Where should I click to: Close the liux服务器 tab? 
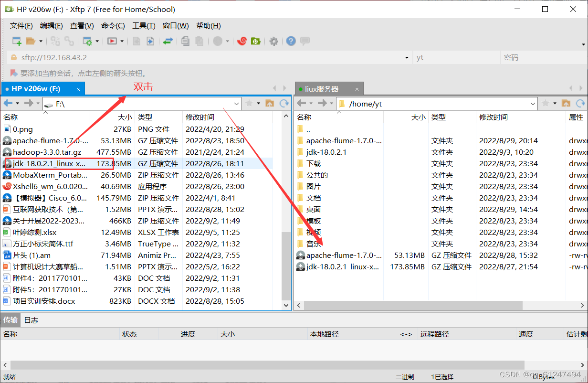pos(357,89)
